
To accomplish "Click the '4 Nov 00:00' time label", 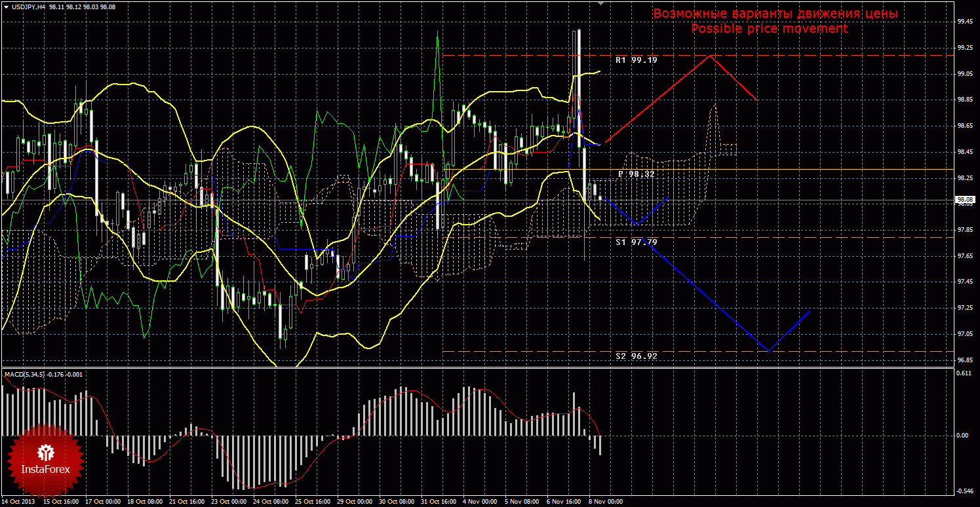I will [480, 502].
